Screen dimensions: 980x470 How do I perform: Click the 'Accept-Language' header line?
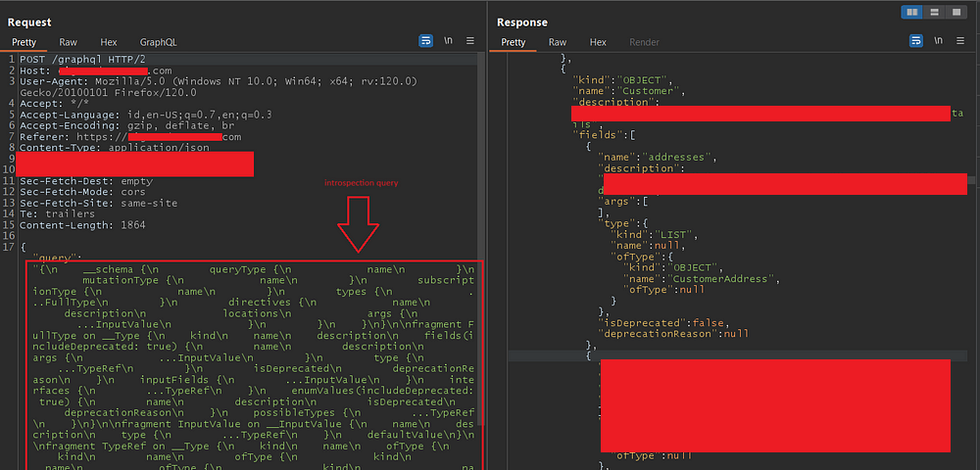point(145,116)
